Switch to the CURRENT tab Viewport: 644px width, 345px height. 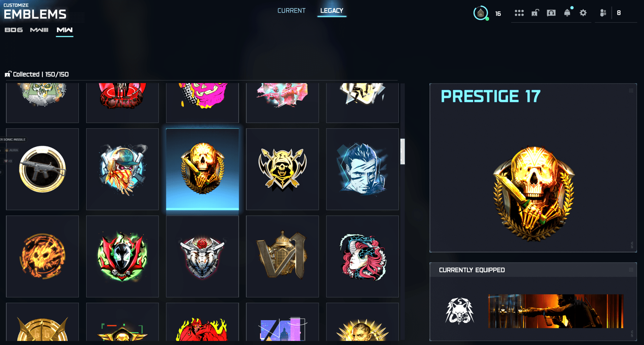pos(291,11)
